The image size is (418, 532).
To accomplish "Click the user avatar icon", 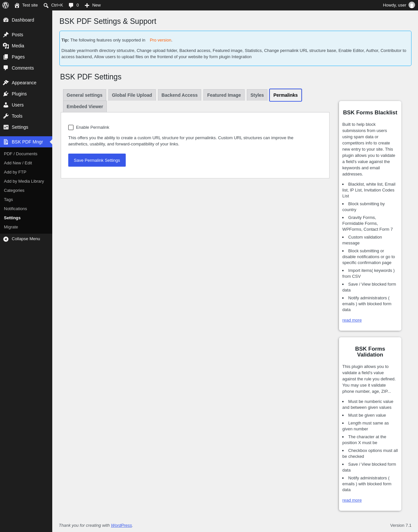I will [412, 5].
